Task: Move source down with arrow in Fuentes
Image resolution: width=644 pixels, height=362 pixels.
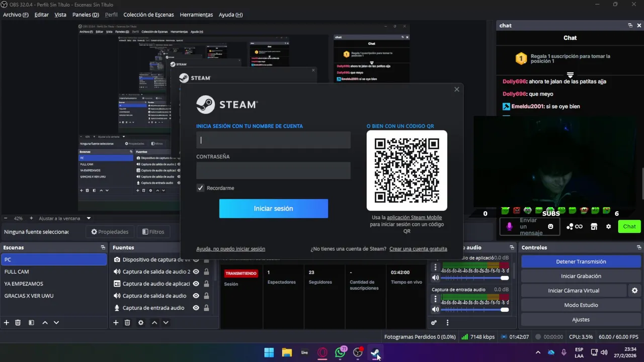Action: coord(166,323)
